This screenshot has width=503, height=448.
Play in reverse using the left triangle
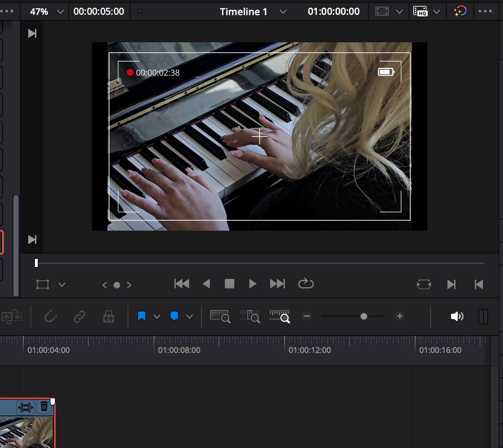207,284
